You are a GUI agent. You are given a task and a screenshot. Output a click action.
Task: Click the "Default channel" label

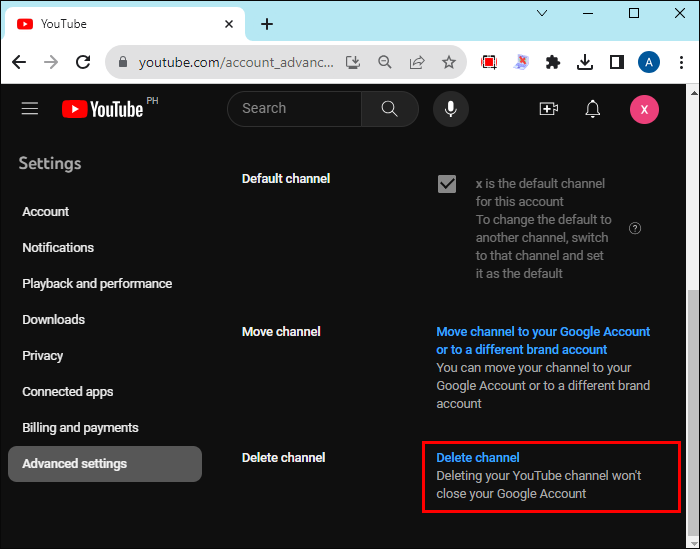286,179
